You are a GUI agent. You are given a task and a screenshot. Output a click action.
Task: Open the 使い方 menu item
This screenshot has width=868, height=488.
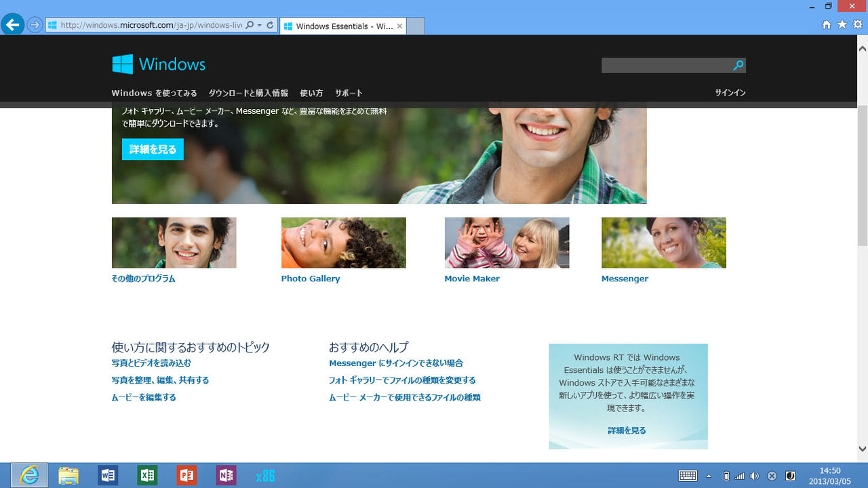tap(311, 93)
